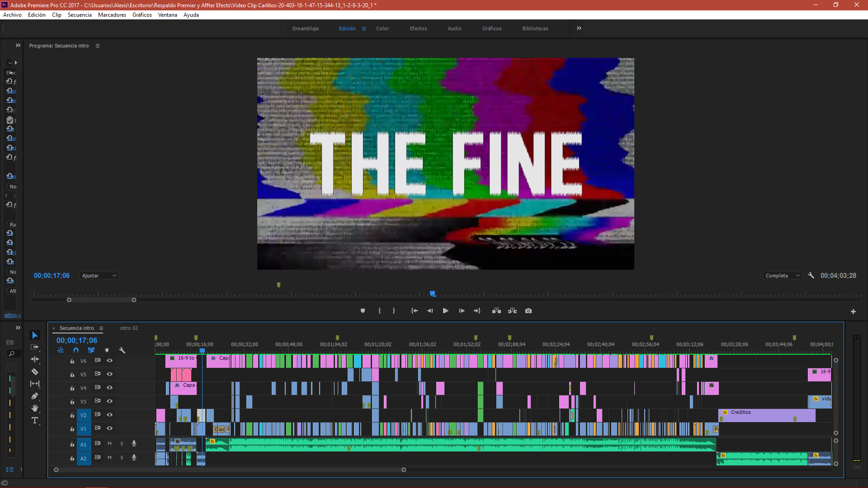Switch to the intro 02 sequence tab

pyautogui.click(x=129, y=328)
